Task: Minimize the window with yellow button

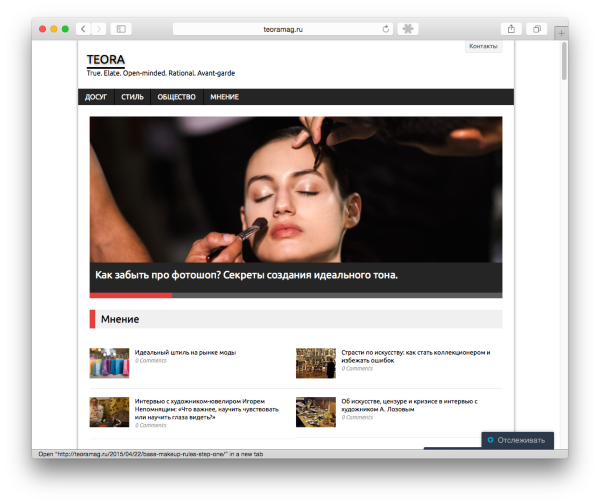Action: (54, 29)
